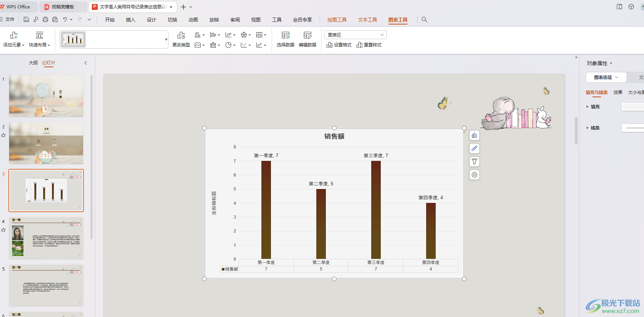Click Change Chart Type (更改类型)
The width and height of the screenshot is (644, 317).
[x=181, y=39]
